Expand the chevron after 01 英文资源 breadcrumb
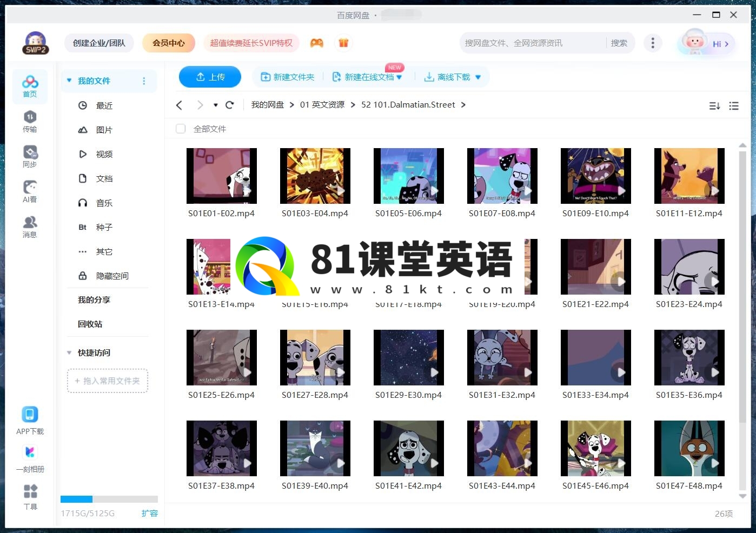Screen dimensions: 756x533 353,105
